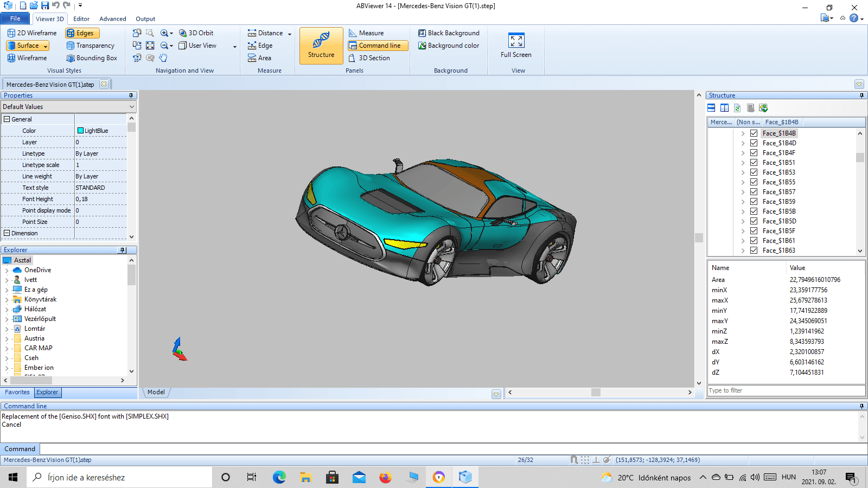Expand the OneDrive tree node
The image size is (868, 488).
click(7, 270)
